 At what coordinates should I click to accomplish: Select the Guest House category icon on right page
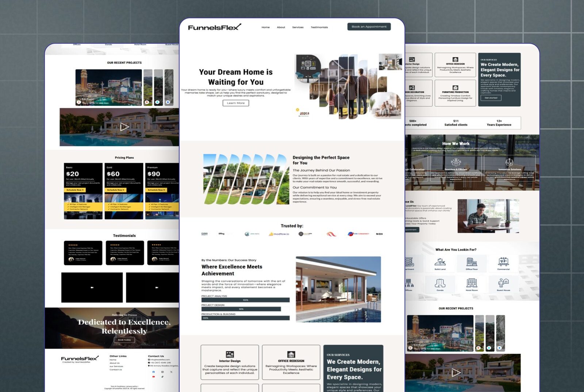503,283
